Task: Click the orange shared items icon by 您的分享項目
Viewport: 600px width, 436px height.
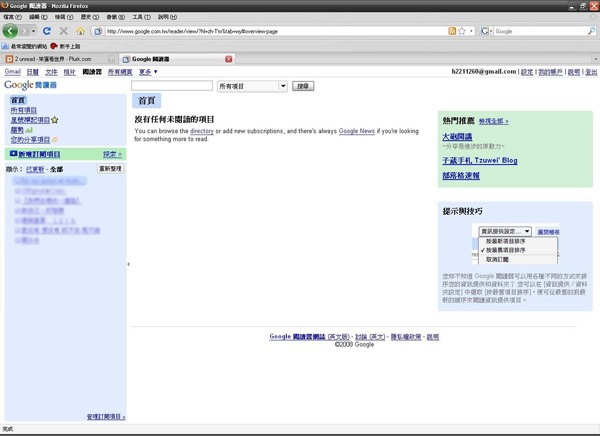Action: click(55, 140)
